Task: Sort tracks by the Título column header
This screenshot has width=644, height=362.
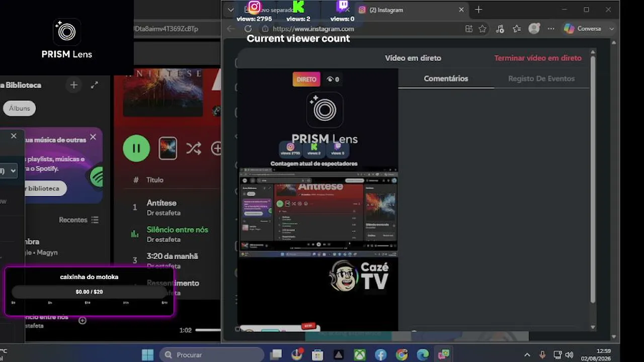Action: click(155, 179)
